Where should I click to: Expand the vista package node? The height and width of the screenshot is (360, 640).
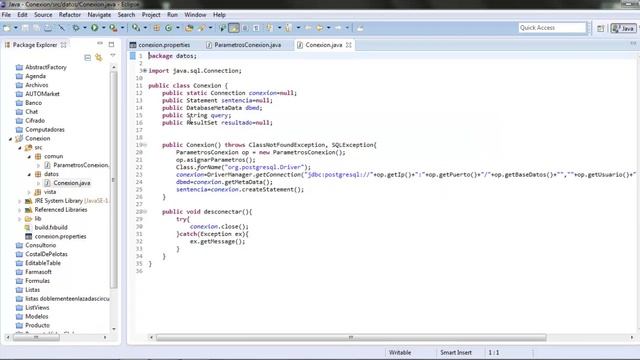click(29, 192)
